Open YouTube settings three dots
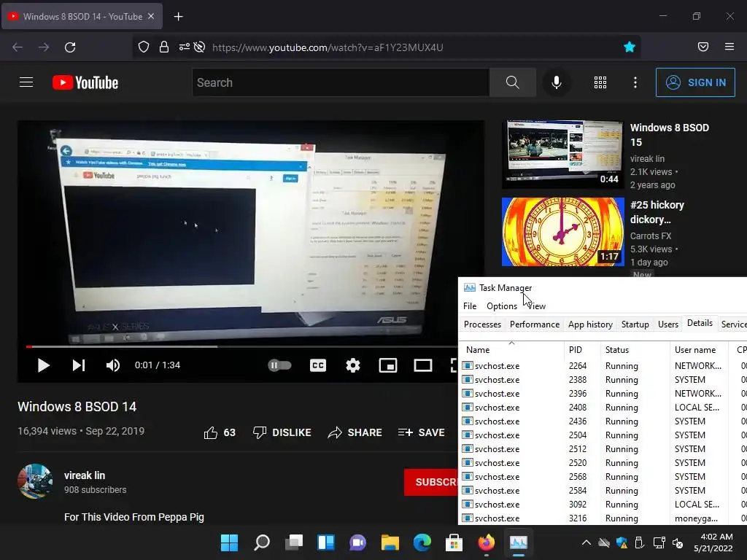Image resolution: width=747 pixels, height=560 pixels. pos(635,82)
